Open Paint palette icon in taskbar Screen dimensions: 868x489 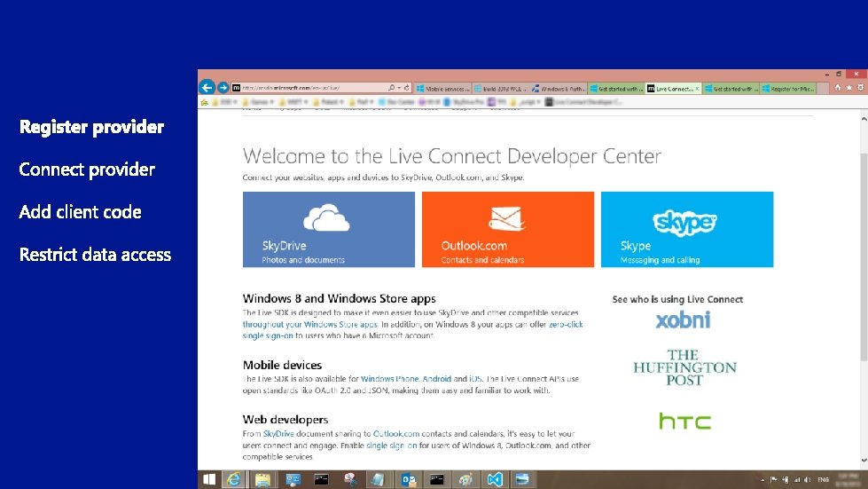[465, 479]
